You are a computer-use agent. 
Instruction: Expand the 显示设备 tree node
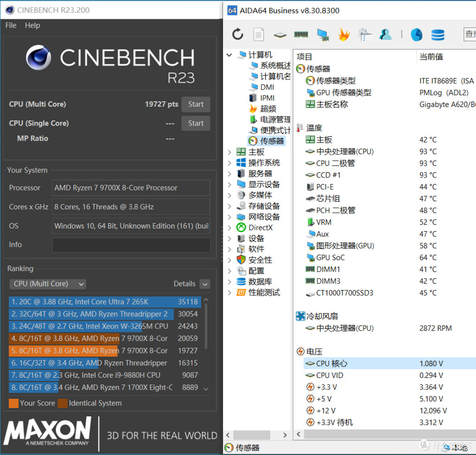(230, 185)
